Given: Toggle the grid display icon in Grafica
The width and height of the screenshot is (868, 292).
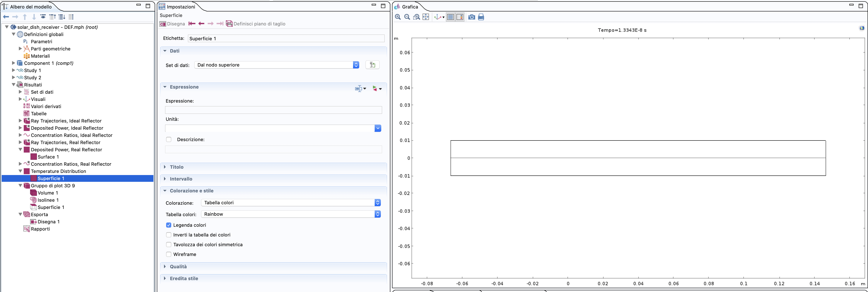Looking at the screenshot, I should point(451,17).
